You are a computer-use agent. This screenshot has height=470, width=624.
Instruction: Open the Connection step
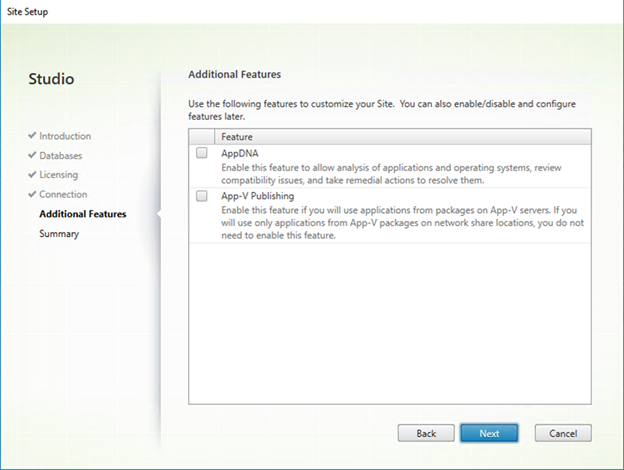63,194
